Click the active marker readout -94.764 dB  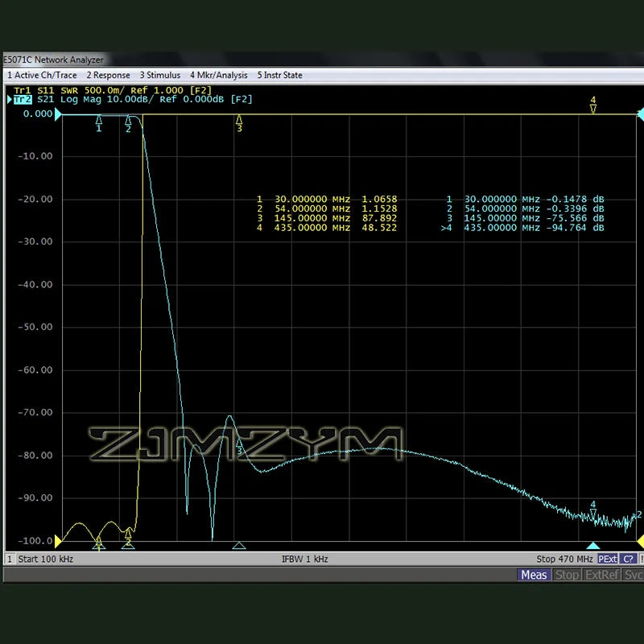(x=575, y=228)
